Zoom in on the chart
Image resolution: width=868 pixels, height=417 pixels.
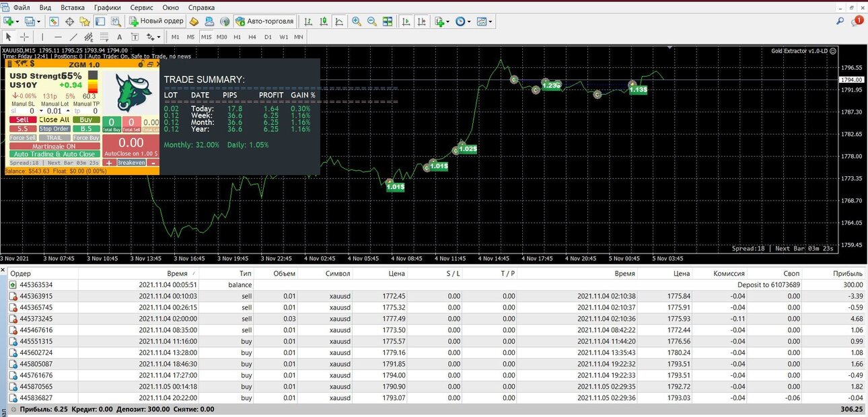pyautogui.click(x=357, y=22)
